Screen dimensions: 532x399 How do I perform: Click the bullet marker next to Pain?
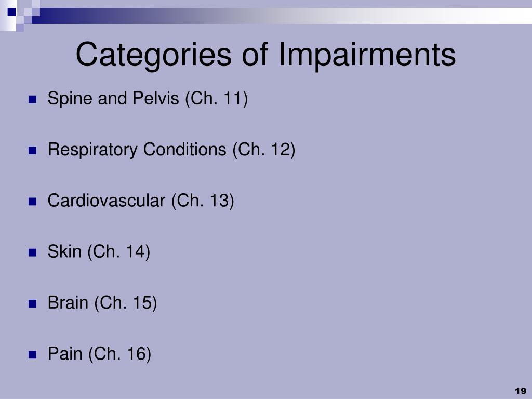pyautogui.click(x=33, y=355)
